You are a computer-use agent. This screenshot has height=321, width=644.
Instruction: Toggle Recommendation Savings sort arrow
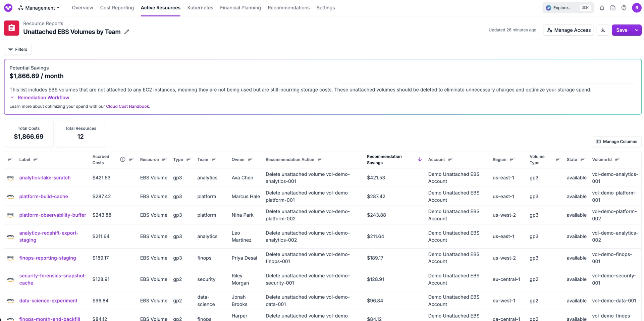[420, 159]
